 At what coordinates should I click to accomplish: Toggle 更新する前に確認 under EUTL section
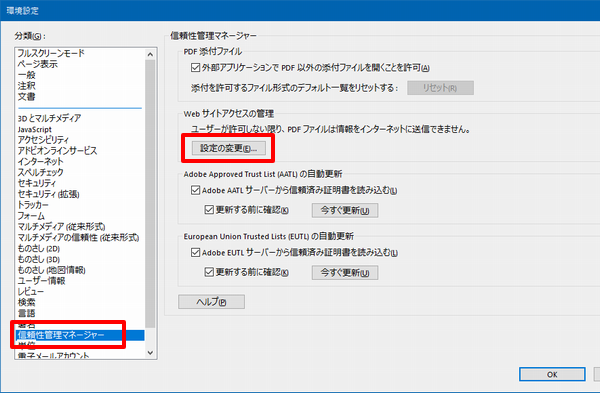click(x=209, y=272)
